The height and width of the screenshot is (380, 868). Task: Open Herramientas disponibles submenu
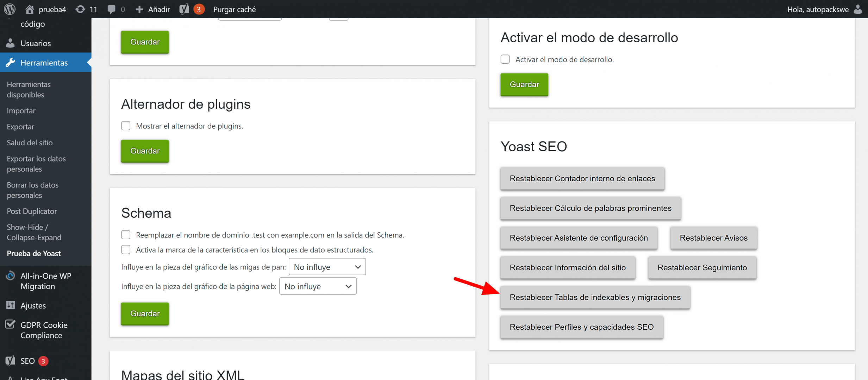pyautogui.click(x=29, y=89)
